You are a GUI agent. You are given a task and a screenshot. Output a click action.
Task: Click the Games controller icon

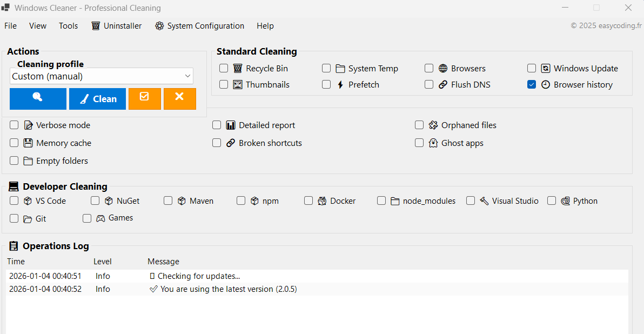[x=100, y=218]
